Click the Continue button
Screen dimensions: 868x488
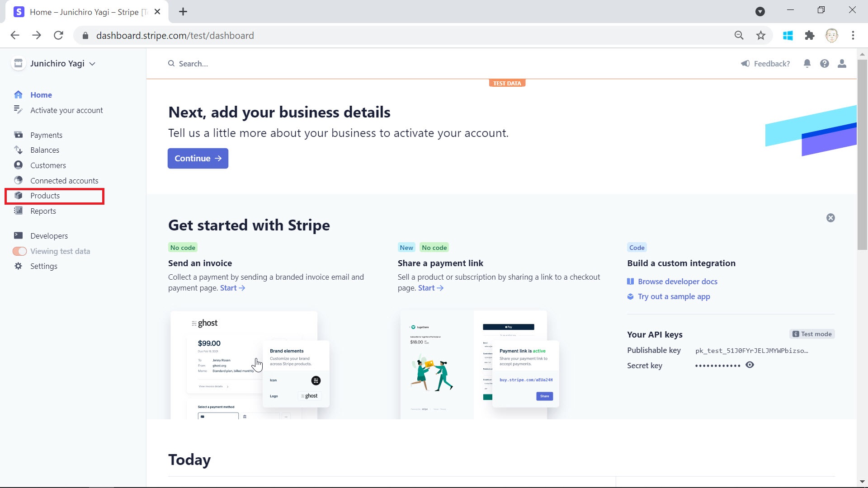tap(198, 159)
